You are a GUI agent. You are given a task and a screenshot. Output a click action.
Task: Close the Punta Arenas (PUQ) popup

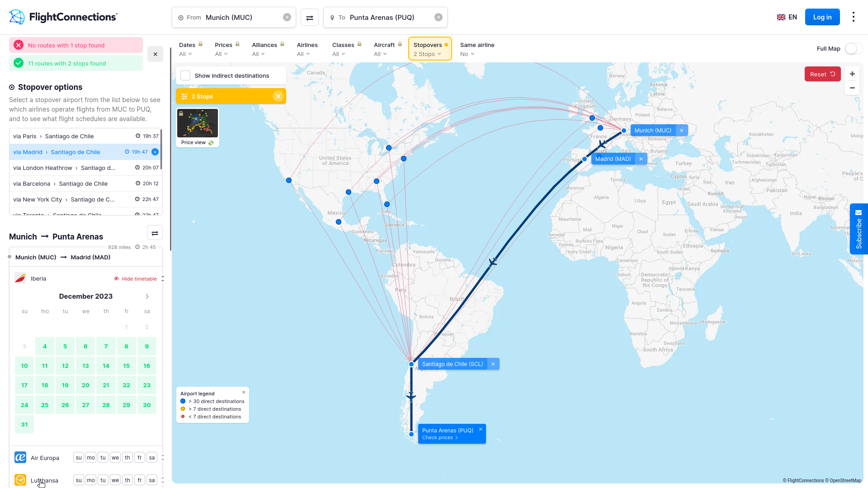pos(481,429)
